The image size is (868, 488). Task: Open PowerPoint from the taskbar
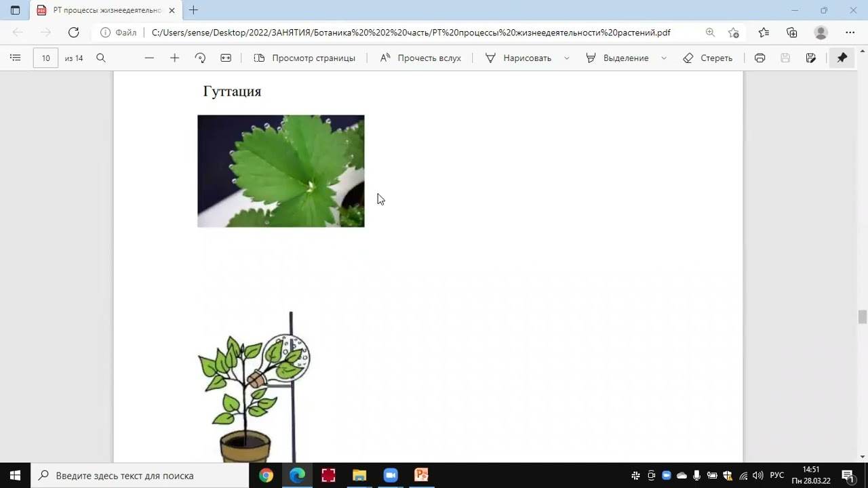coord(421,475)
